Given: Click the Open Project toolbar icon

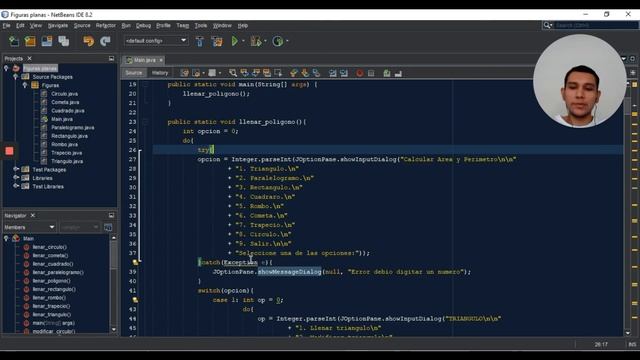Looking at the screenshot, I should pyautogui.click(x=47, y=41).
